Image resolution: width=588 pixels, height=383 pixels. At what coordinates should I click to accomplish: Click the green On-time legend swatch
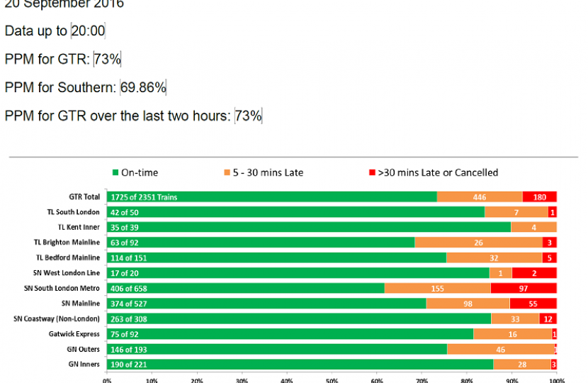[115, 172]
